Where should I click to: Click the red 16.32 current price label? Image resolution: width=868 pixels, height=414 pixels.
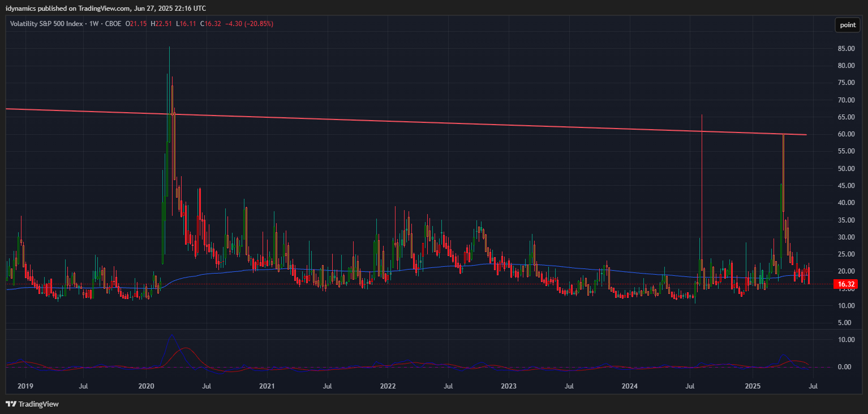point(847,284)
